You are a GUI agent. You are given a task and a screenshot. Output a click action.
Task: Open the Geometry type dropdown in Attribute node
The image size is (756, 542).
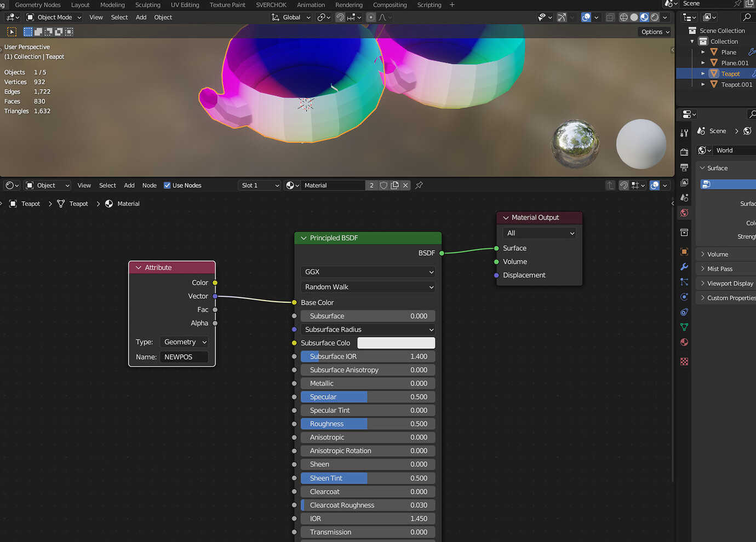click(184, 342)
